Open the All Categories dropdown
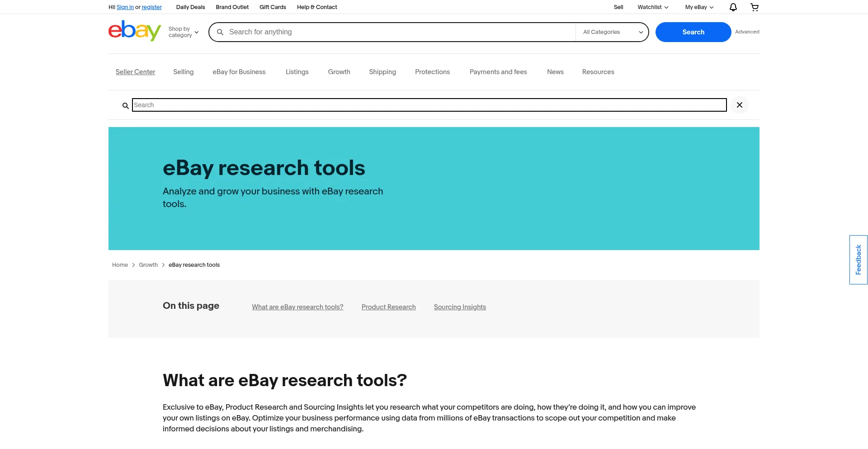Image resolution: width=868 pixels, height=449 pixels. pos(612,32)
